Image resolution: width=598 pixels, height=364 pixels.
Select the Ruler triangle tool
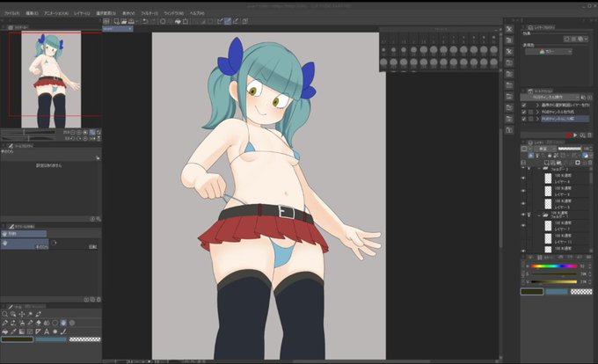click(38, 331)
